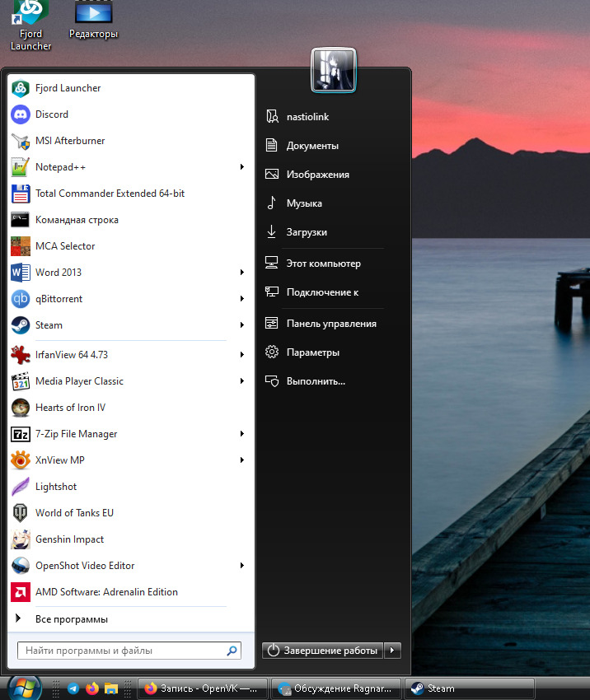Viewport: 590px width, 700px height.
Task: Switch to Steam taskbar window
Action: (470, 688)
